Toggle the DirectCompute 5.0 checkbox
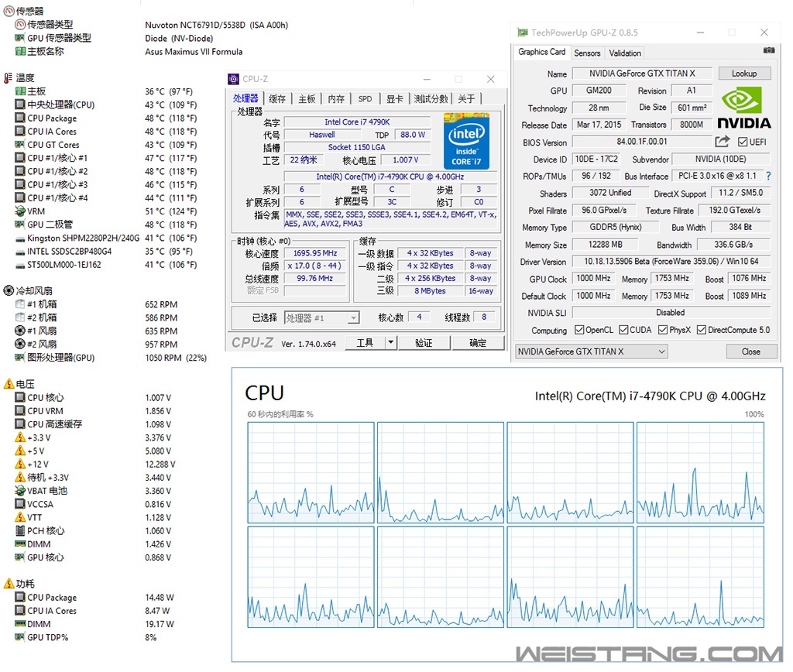 click(x=702, y=330)
